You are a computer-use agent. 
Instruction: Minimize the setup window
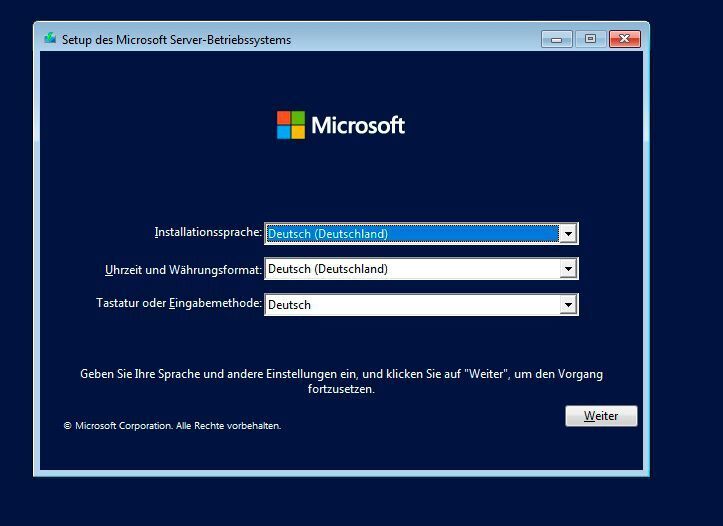tap(557, 39)
